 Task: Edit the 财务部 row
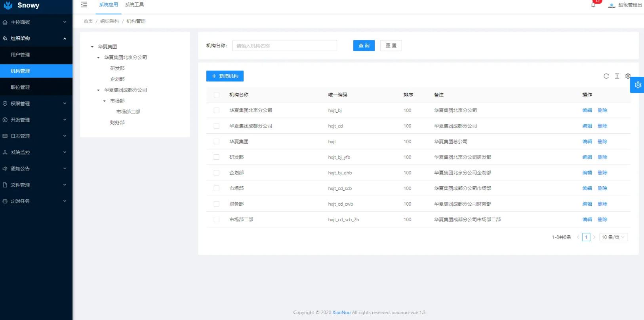click(x=587, y=204)
